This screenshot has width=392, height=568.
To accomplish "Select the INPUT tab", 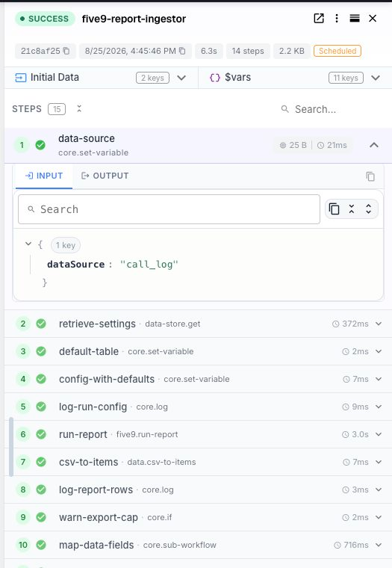I will tap(44, 176).
